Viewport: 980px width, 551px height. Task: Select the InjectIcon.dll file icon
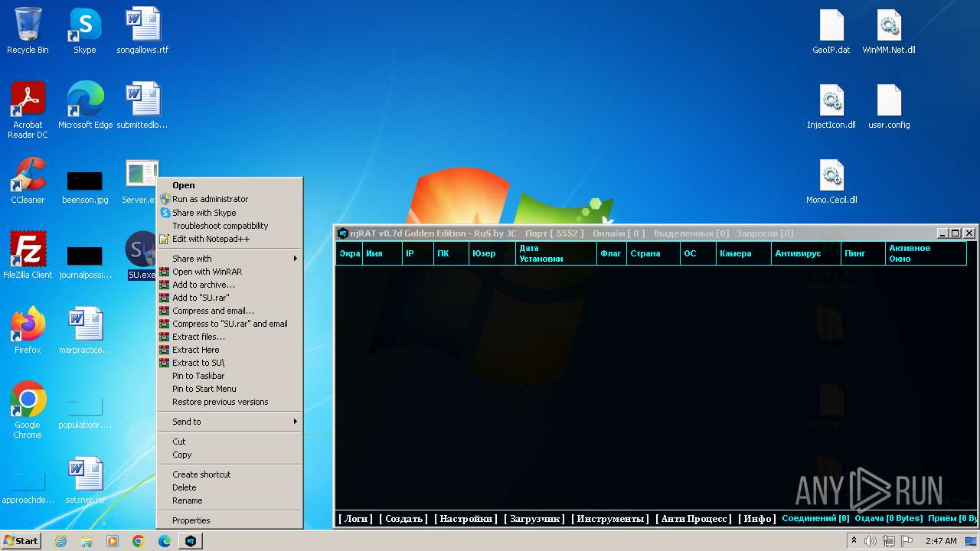(831, 106)
